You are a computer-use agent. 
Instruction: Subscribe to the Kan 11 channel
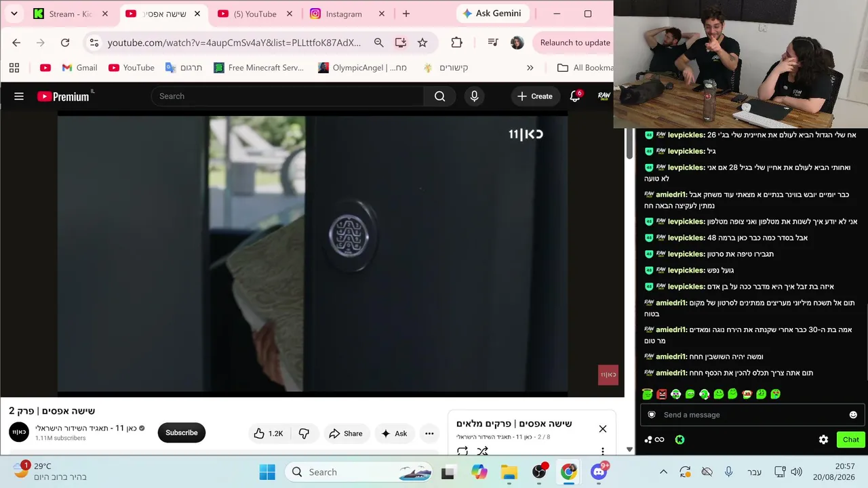click(x=182, y=432)
